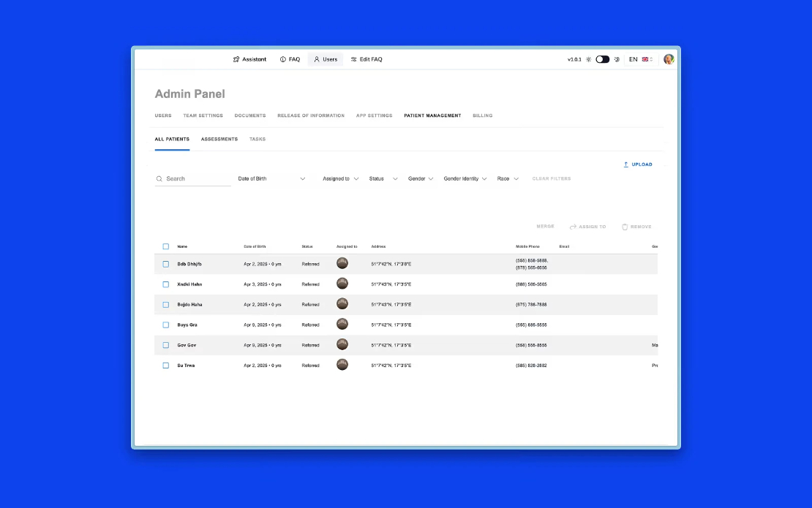Viewport: 812px width, 508px height.
Task: Expand the Gender filter
Action: point(421,179)
